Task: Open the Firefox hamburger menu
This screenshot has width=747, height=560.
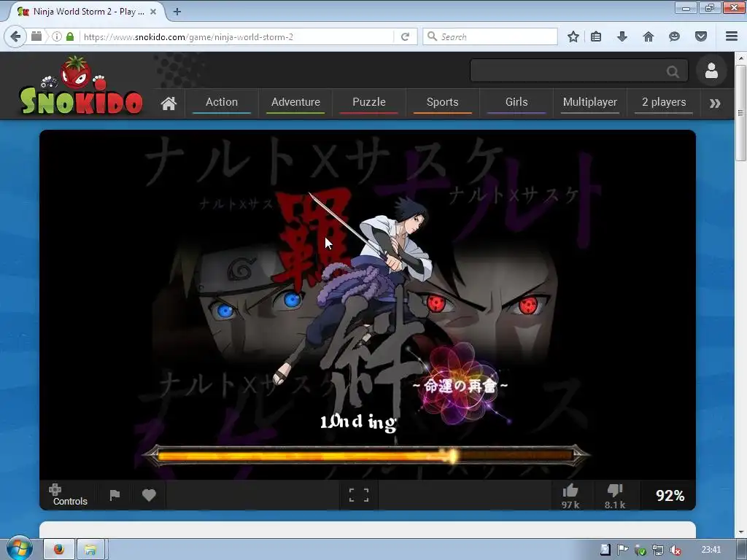Action: 732,36
